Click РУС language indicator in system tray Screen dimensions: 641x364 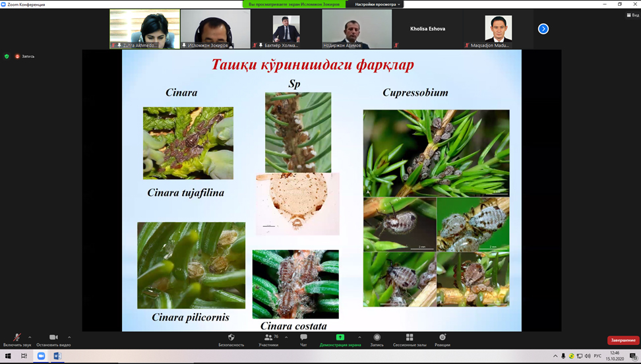click(597, 356)
